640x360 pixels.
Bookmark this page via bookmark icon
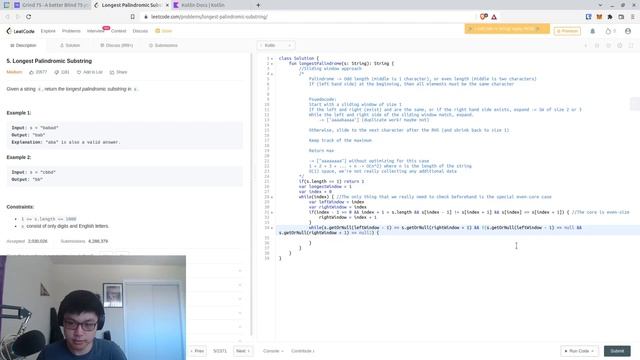click(x=133, y=17)
